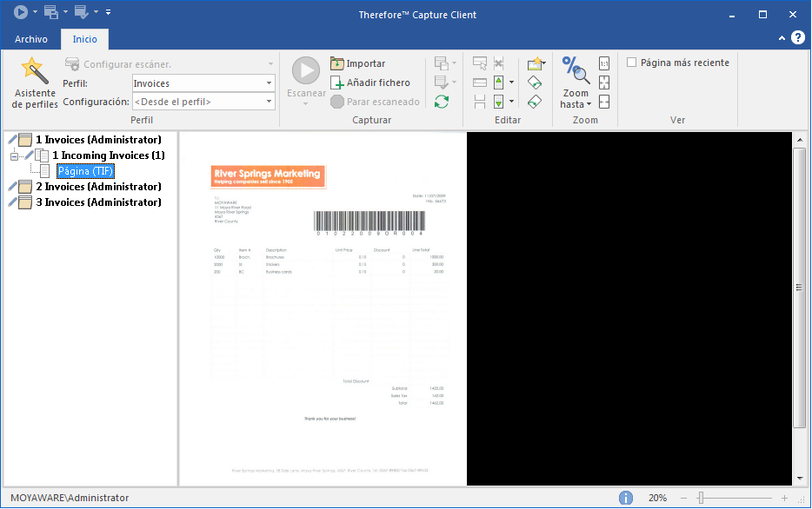812x509 pixels.
Task: Select the 2 Invoices (Administrator) batch
Action: coord(98,187)
